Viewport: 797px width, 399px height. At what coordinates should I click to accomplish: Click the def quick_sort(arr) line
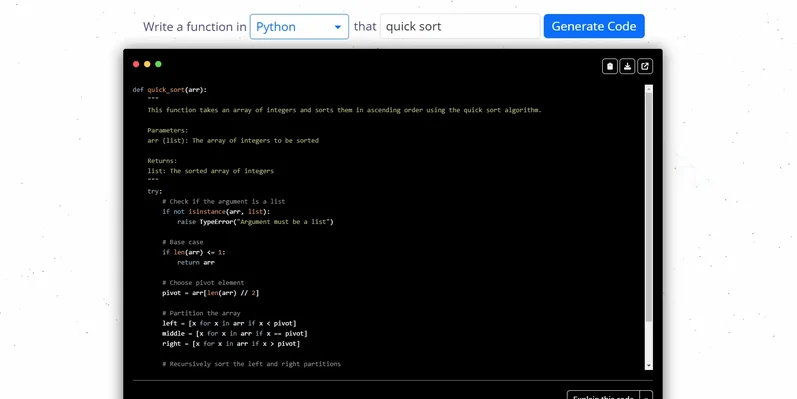point(170,89)
